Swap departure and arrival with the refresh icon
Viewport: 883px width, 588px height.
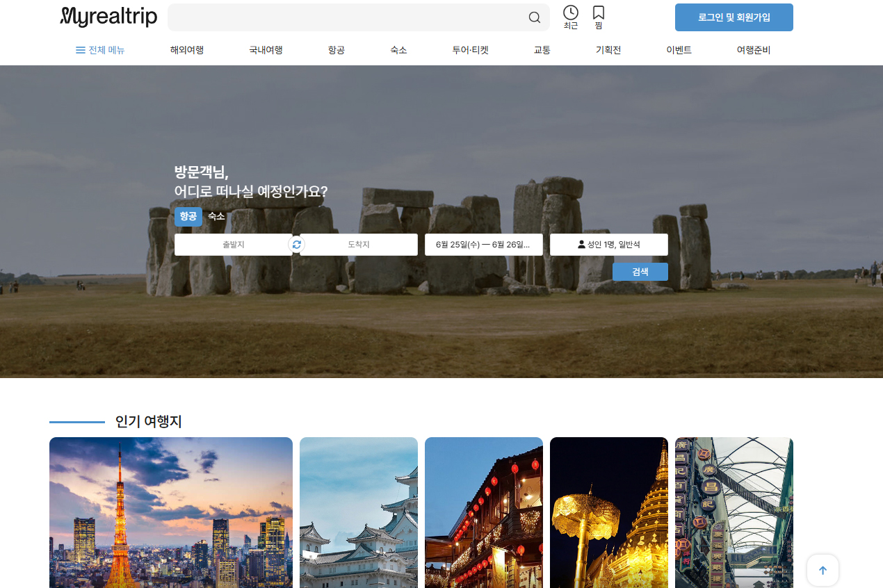pos(296,245)
